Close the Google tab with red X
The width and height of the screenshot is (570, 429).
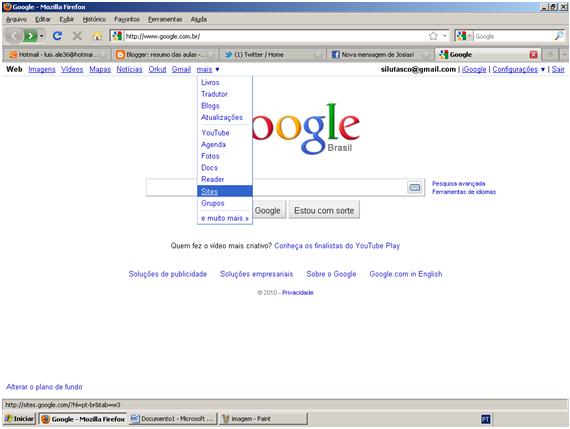tap(533, 55)
